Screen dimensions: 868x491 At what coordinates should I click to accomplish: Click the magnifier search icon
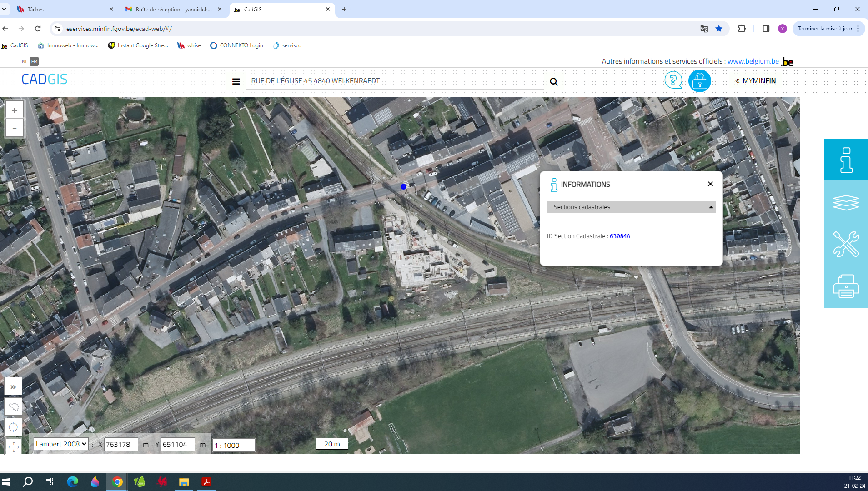(x=553, y=82)
